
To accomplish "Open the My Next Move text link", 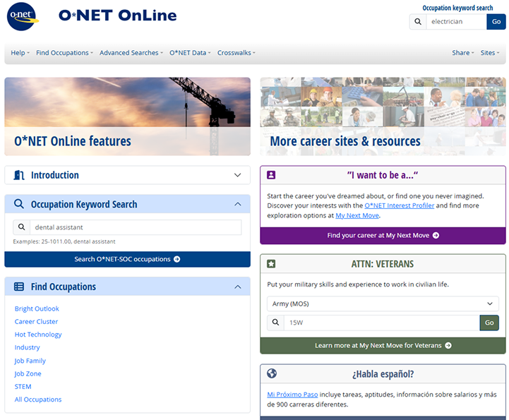I will pos(357,215).
